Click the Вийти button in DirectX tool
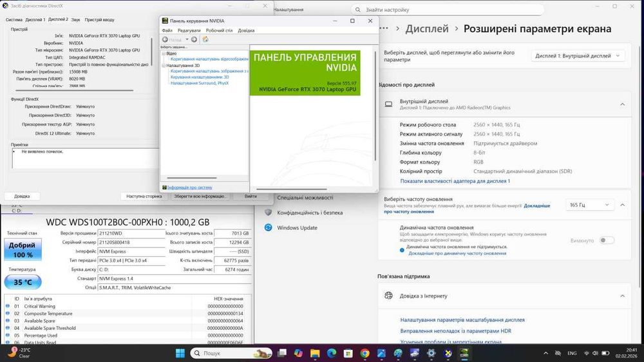The width and height of the screenshot is (644, 362). coord(251,196)
